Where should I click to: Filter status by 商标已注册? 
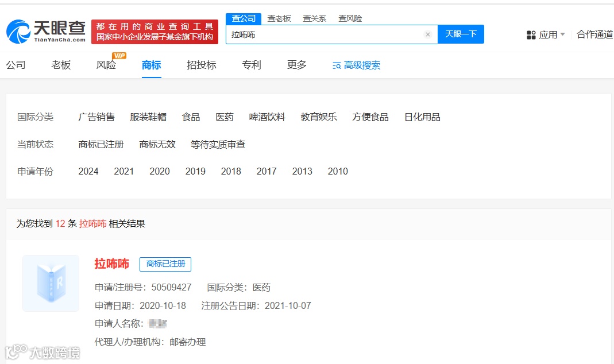101,145
